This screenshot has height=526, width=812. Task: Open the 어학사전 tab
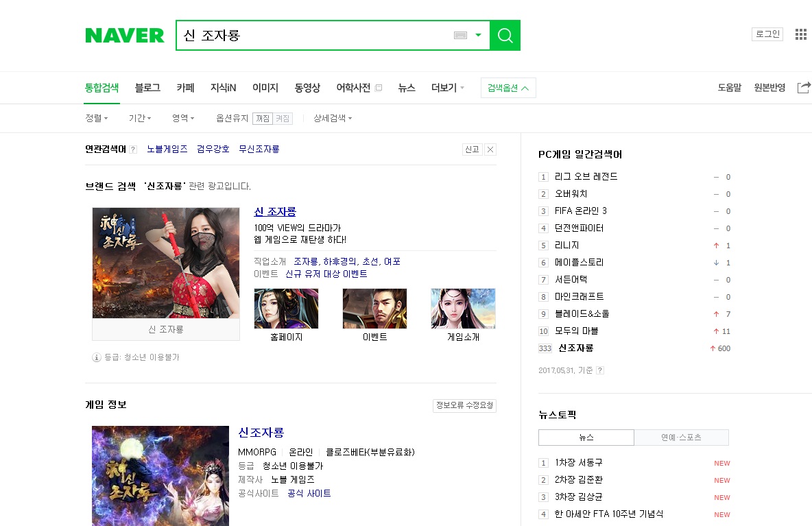click(353, 88)
